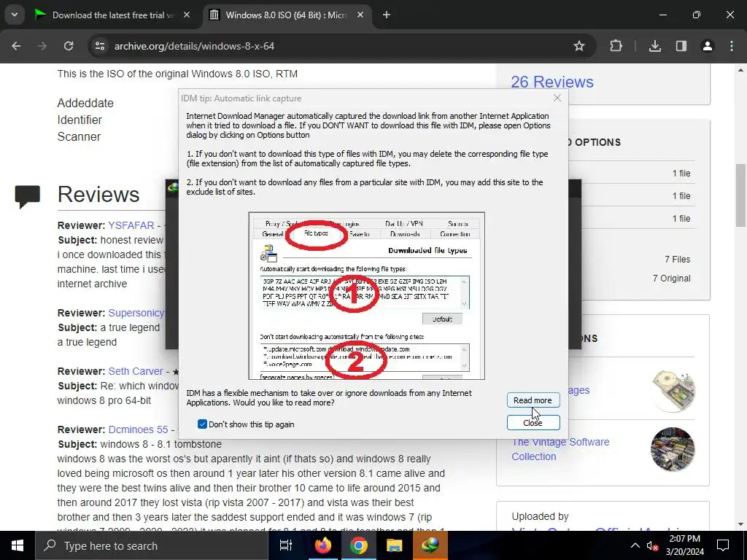View site information icon in address bar

click(x=99, y=46)
